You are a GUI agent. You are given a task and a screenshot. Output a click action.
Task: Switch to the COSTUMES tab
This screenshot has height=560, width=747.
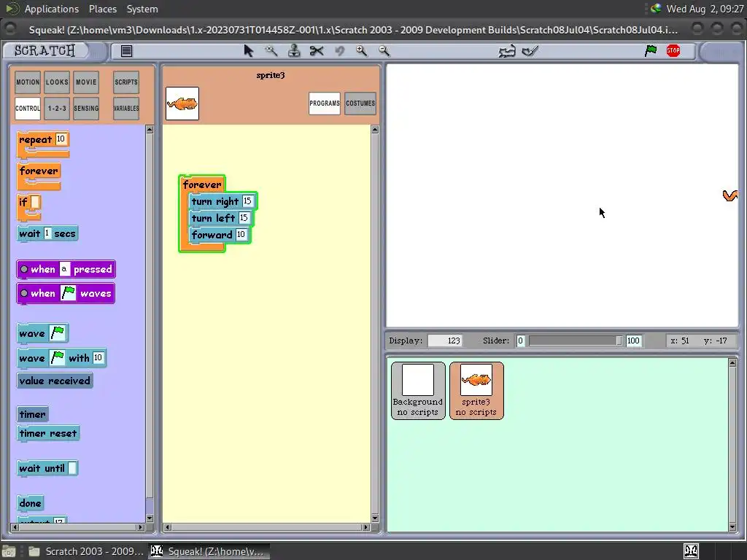360,104
